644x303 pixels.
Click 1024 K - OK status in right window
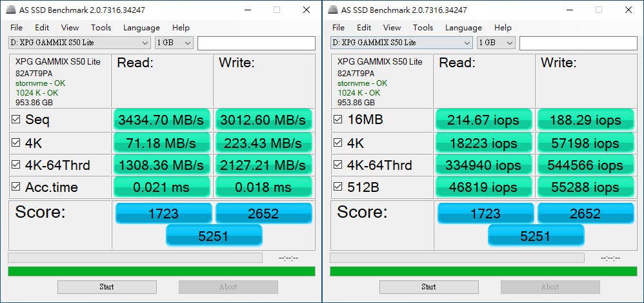point(359,93)
